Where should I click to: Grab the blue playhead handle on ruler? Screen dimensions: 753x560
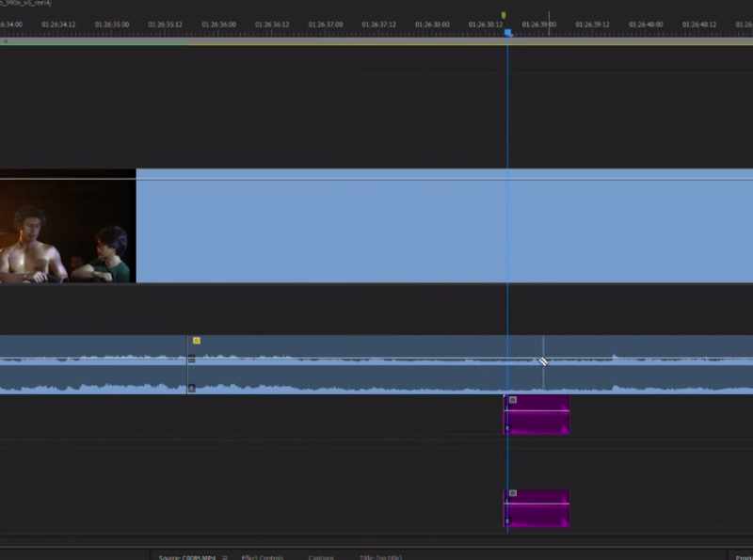tap(507, 32)
